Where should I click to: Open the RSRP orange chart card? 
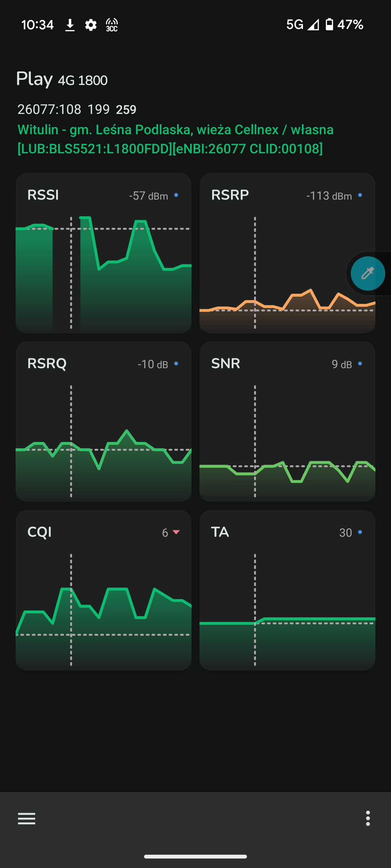[287, 253]
